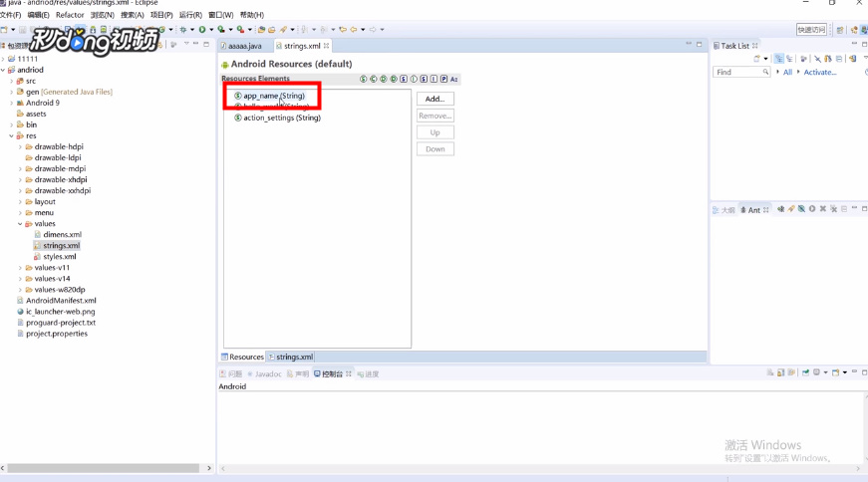This screenshot has height=482, width=868.
Task: Open the Run button dropdown arrow
Action: click(211, 29)
